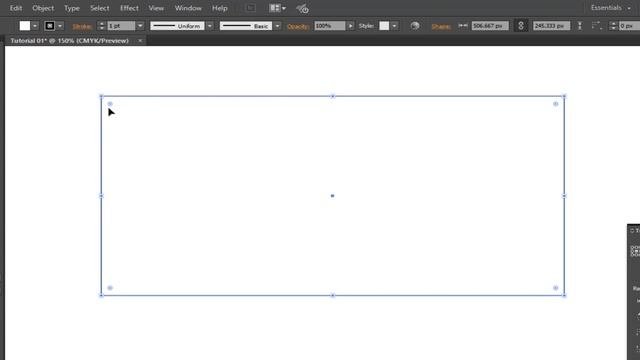Open the opacity slider arrow
Viewport: 640px width, 360px height.
point(351,26)
